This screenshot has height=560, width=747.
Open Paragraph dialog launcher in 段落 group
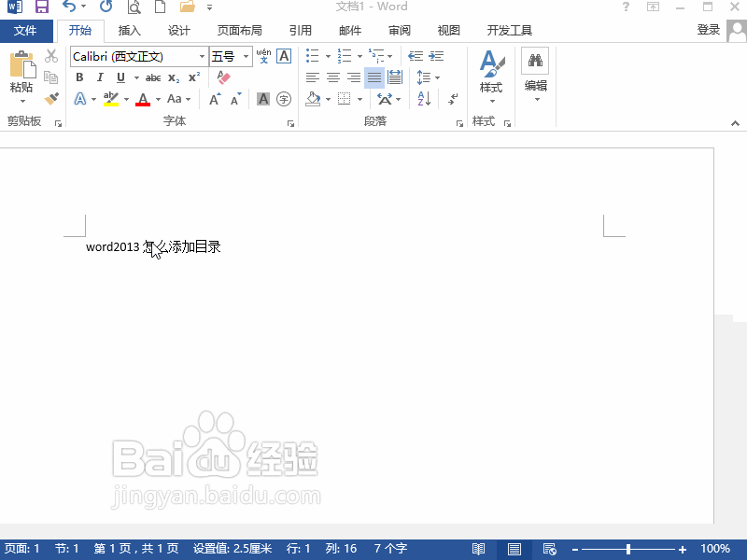tap(459, 124)
